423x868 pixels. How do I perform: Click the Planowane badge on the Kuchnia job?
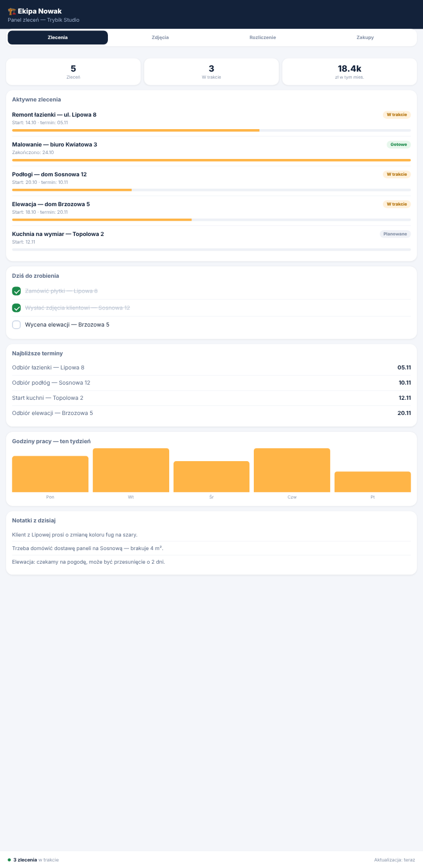coord(395,234)
